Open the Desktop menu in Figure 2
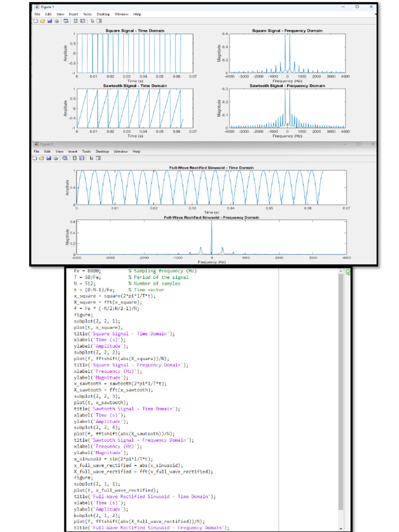 [102, 151]
